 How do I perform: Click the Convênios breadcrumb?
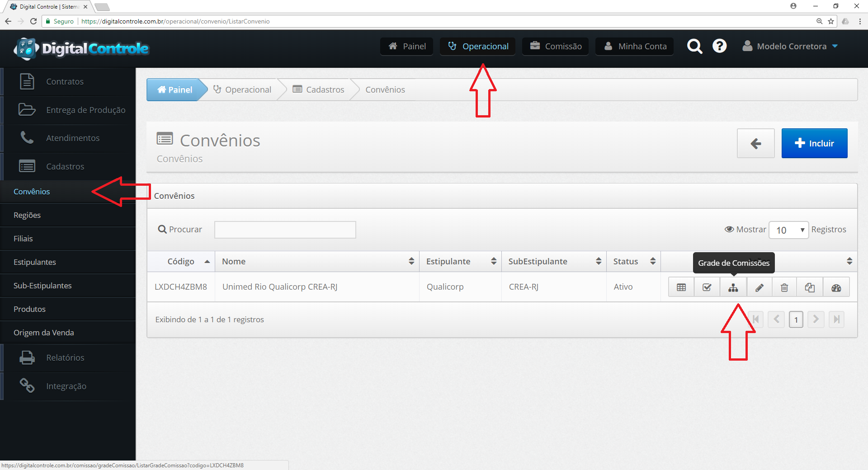pos(385,89)
